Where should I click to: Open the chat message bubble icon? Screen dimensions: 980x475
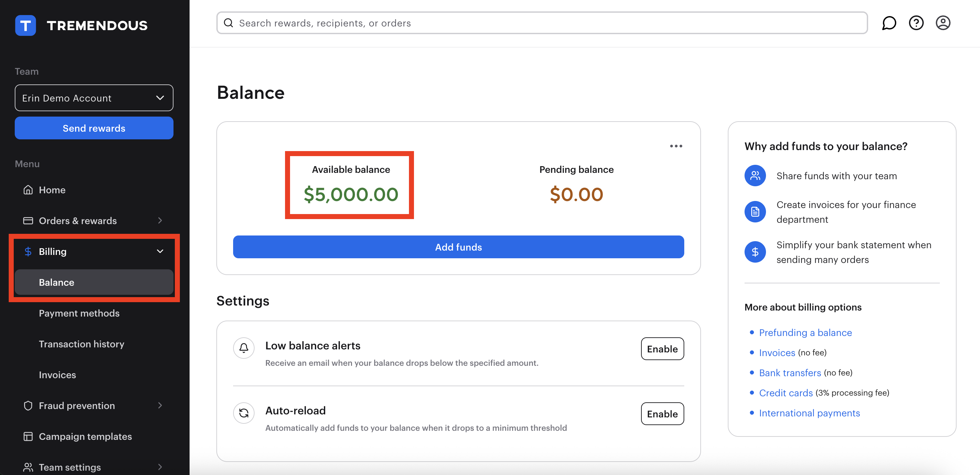[889, 23]
